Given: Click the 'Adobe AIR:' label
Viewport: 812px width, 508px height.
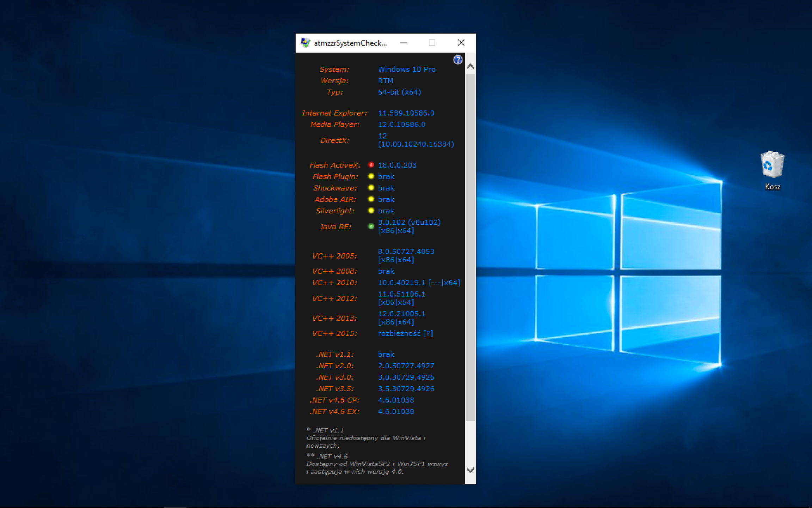Looking at the screenshot, I should click(335, 199).
